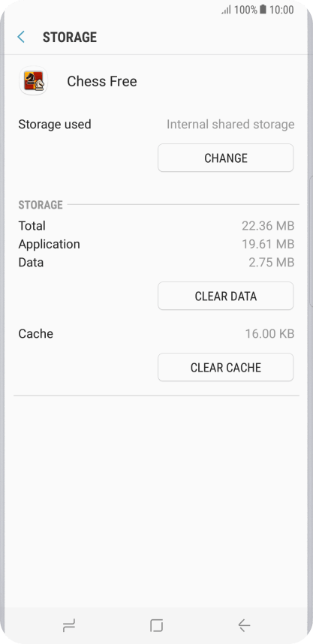Tap the Data 2.75 MB value
313x644 pixels.
(x=272, y=262)
